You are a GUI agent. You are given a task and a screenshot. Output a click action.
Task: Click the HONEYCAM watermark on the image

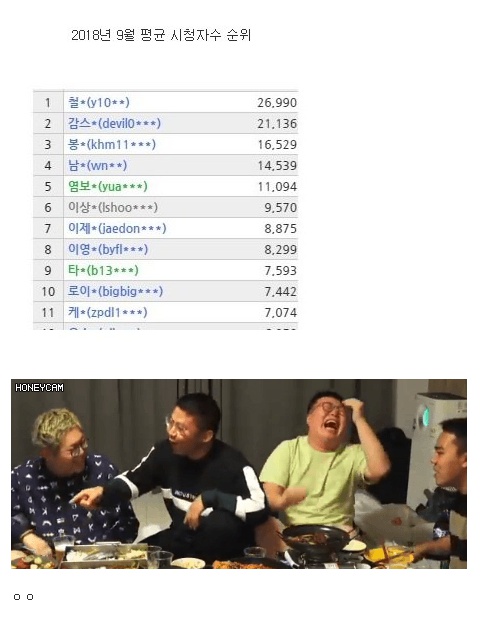click(39, 388)
